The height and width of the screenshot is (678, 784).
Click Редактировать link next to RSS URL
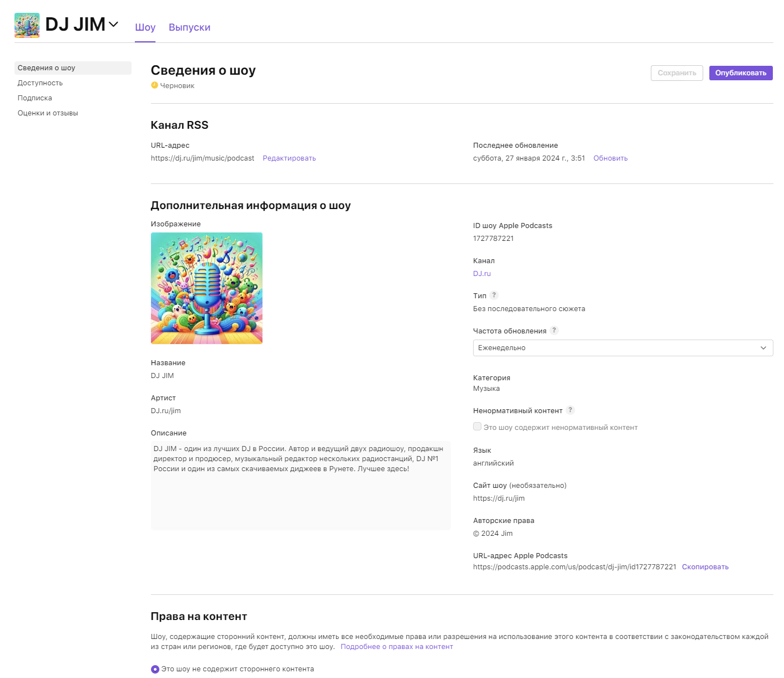[x=289, y=158]
